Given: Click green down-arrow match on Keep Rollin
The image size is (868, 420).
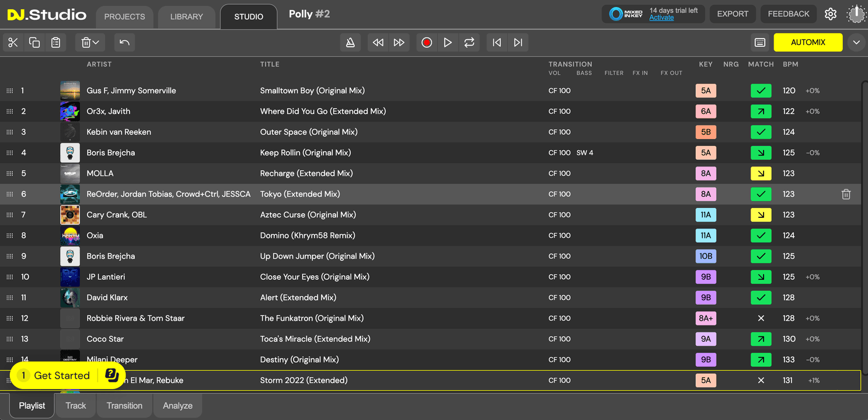Looking at the screenshot, I should (761, 153).
